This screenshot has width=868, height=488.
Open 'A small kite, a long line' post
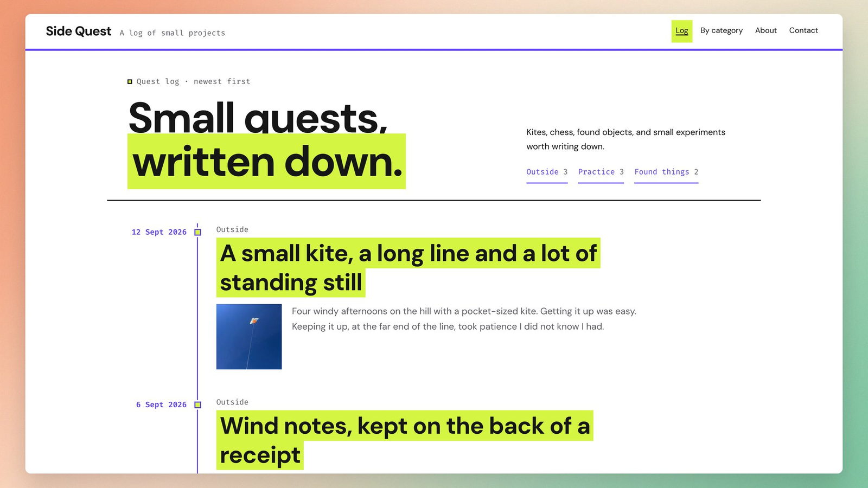click(408, 268)
